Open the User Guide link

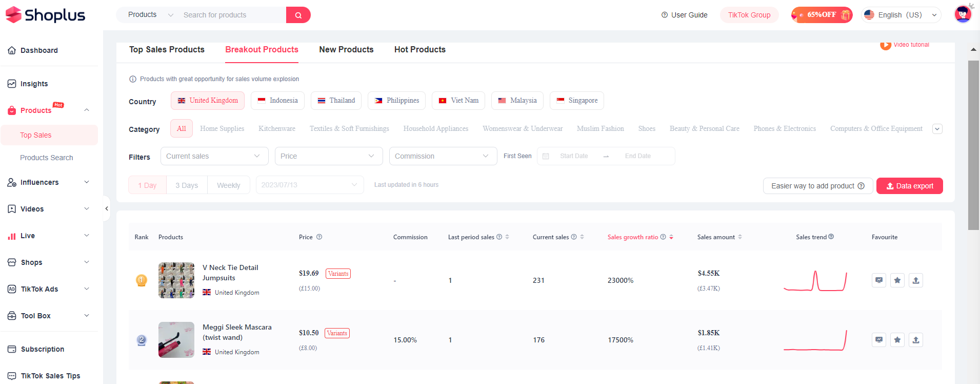(x=684, y=15)
